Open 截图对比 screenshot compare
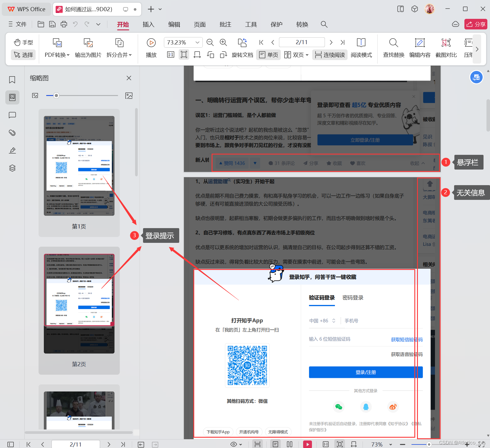The image size is (490, 448). pos(446,48)
